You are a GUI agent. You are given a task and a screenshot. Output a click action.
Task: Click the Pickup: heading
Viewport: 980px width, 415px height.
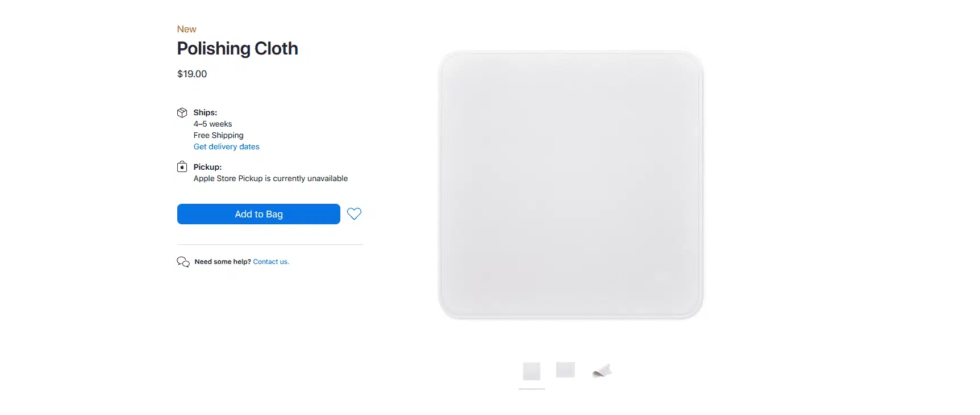(207, 167)
